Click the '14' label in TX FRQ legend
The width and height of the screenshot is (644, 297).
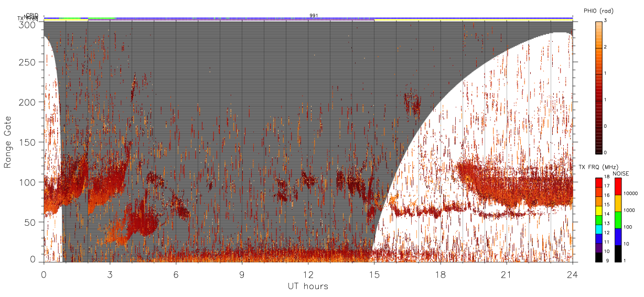[x=607, y=214]
